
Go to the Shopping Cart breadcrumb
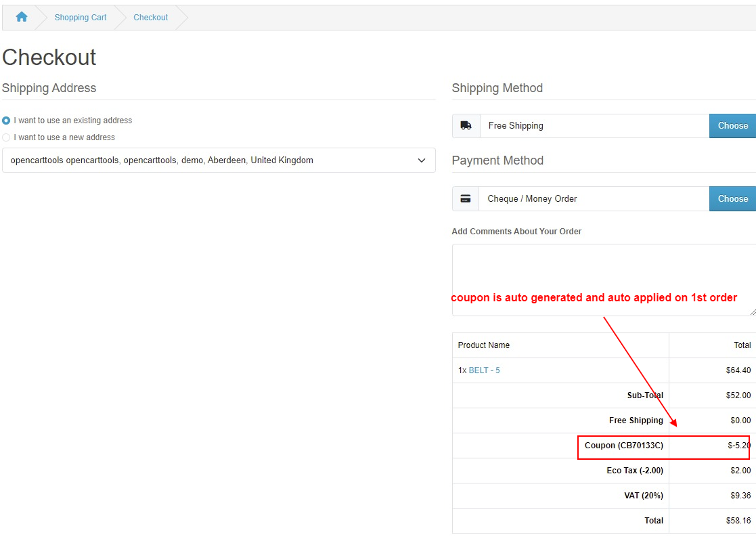pyautogui.click(x=81, y=18)
